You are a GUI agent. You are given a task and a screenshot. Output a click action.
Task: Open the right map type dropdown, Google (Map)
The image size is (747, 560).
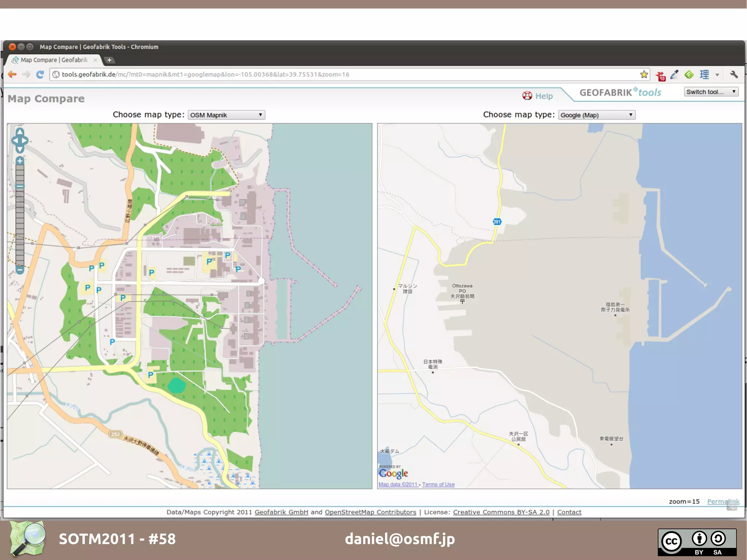click(596, 115)
